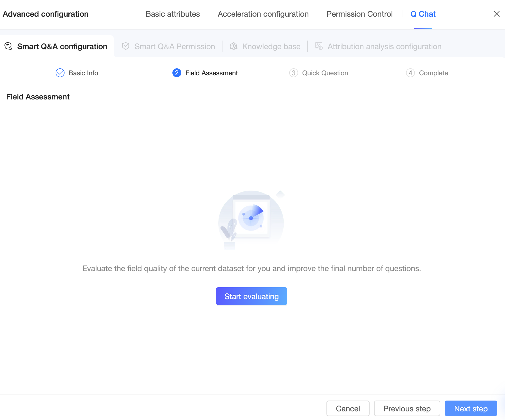Image resolution: width=505 pixels, height=420 pixels.
Task: Select the Field Assessment step label
Action: 212,73
